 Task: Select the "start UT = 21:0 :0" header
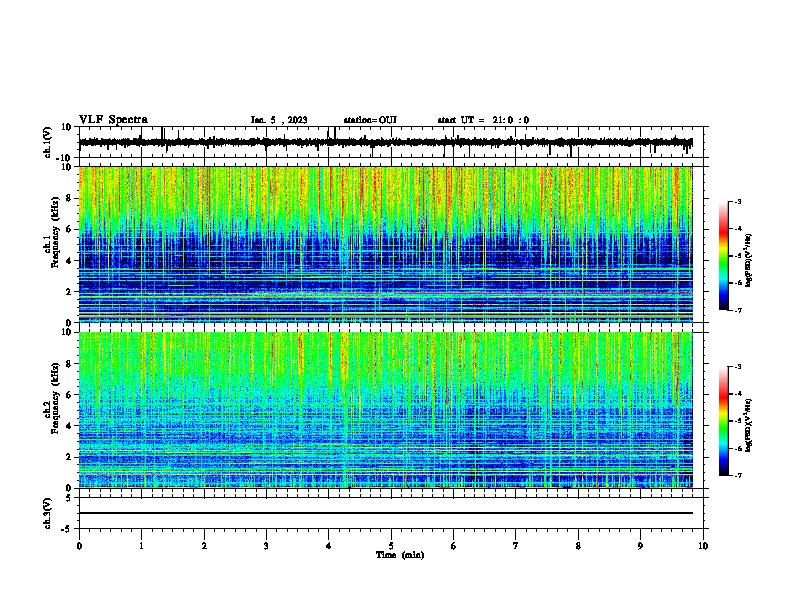(483, 120)
